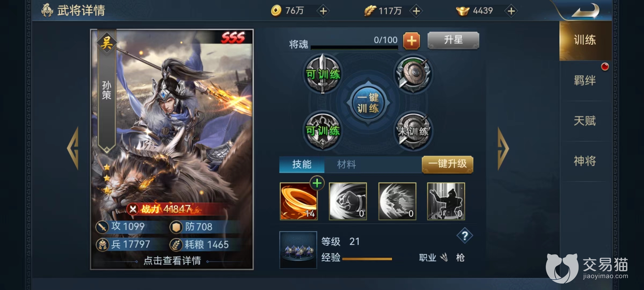Click the soldier troop training icon

pyautogui.click(x=323, y=131)
